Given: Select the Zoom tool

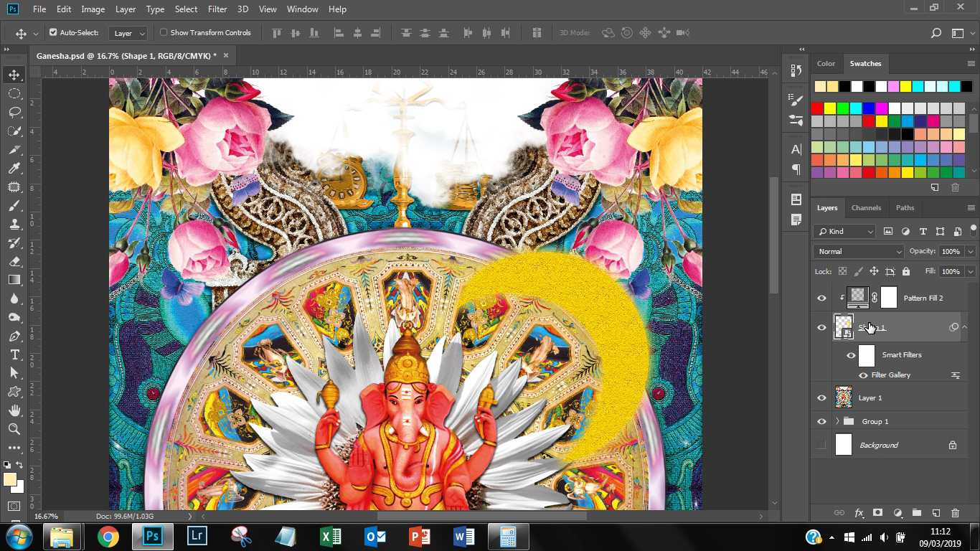Looking at the screenshot, I should [x=14, y=429].
